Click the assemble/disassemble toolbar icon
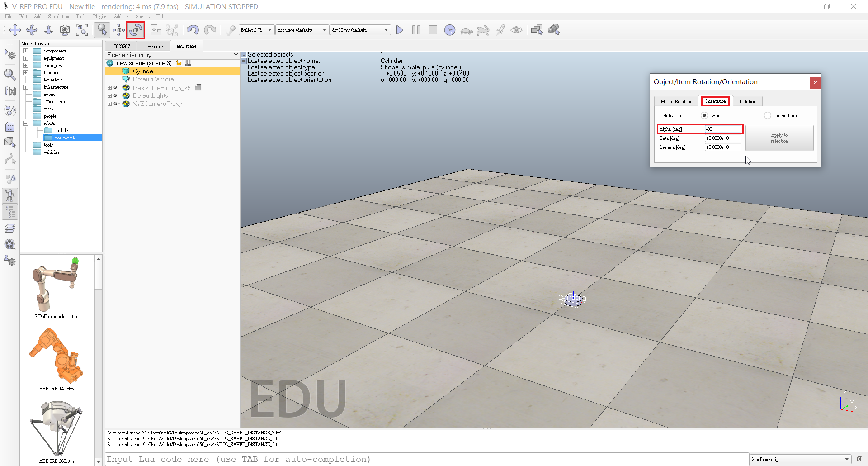This screenshot has width=868, height=466. pos(156,30)
